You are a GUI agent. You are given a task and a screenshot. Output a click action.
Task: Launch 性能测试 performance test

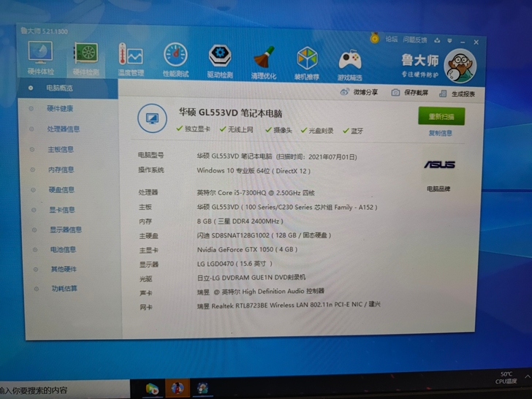click(x=175, y=59)
